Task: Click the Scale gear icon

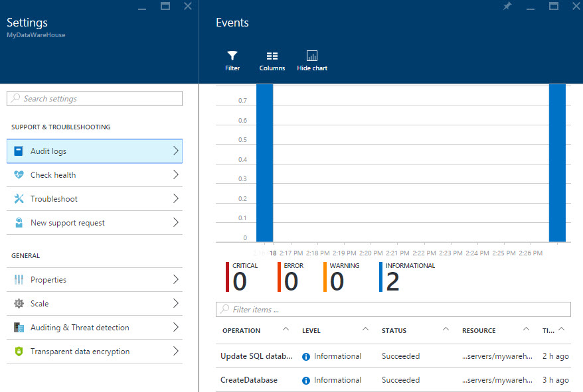Action: (19, 304)
